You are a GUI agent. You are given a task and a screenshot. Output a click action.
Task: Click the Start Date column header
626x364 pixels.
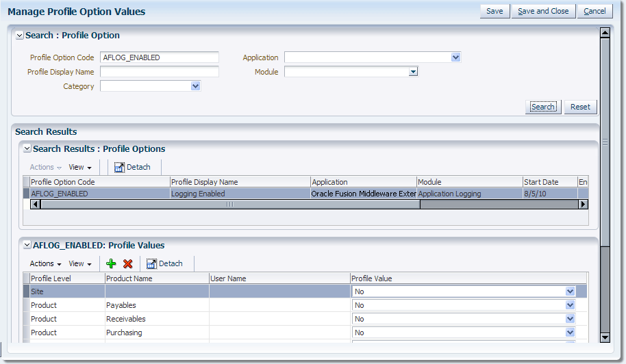551,182
